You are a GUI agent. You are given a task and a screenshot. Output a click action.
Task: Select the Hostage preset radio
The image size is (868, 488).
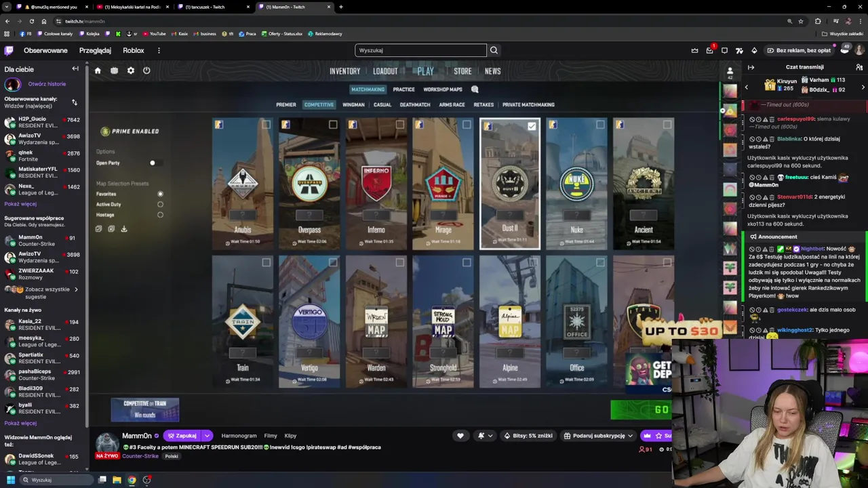coord(160,215)
